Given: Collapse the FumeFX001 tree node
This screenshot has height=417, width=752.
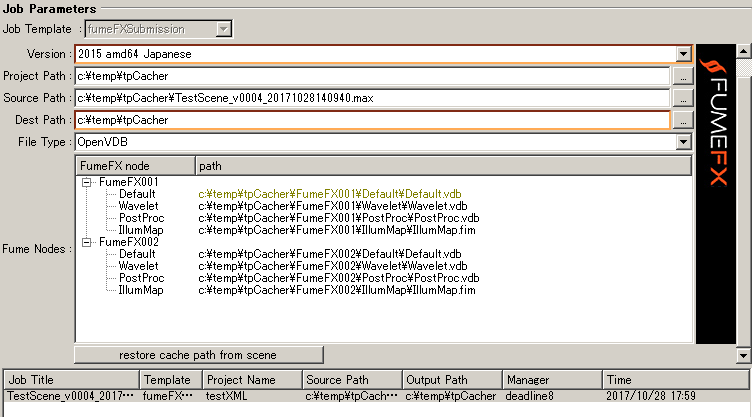Looking at the screenshot, I should tap(86, 182).
